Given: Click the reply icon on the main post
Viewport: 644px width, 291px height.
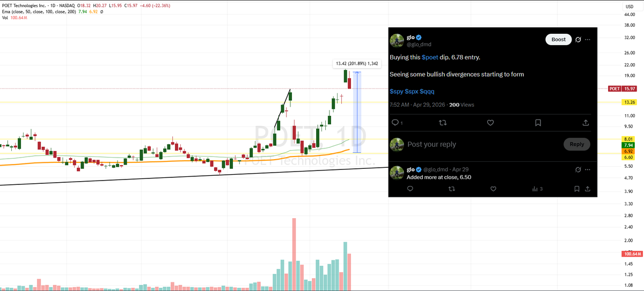Looking at the screenshot, I should tap(395, 123).
